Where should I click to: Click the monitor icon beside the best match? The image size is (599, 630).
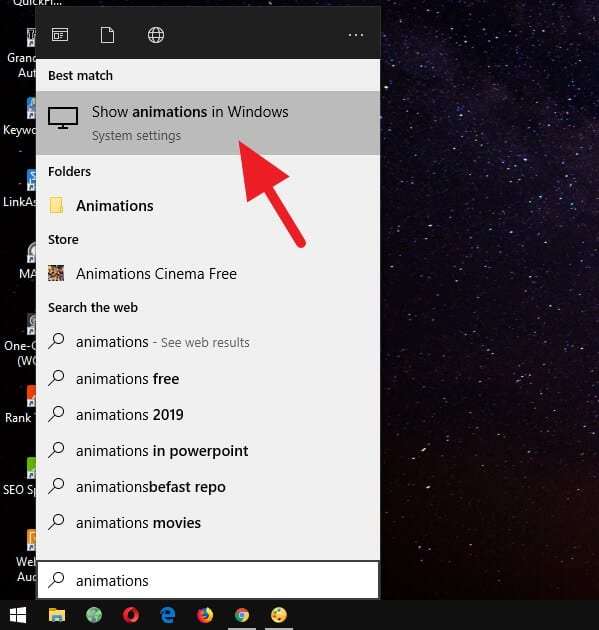[63, 118]
